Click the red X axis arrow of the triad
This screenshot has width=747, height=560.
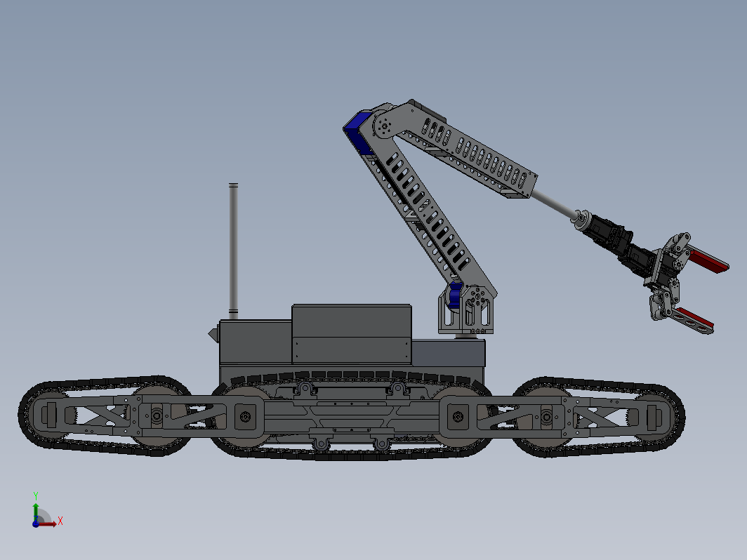point(48,524)
